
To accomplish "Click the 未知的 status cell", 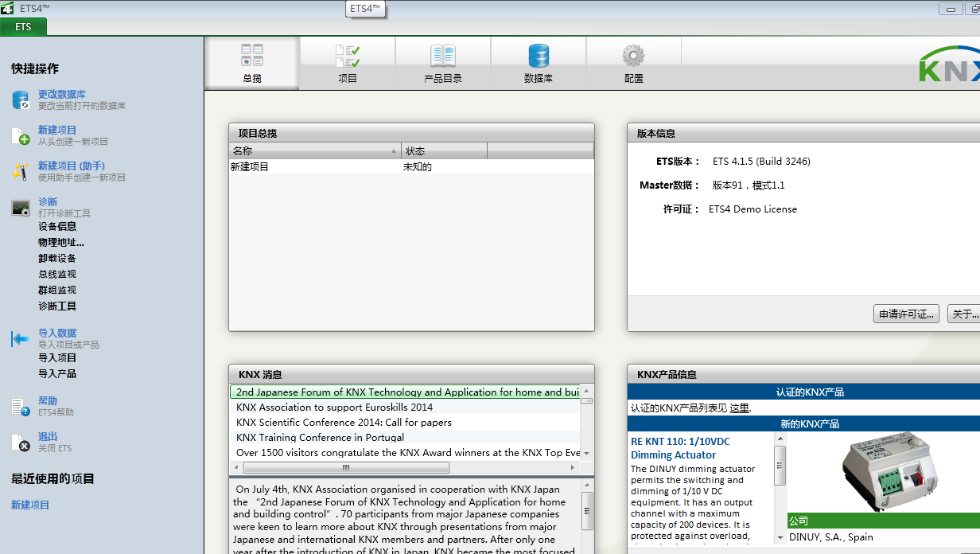I will click(x=418, y=167).
